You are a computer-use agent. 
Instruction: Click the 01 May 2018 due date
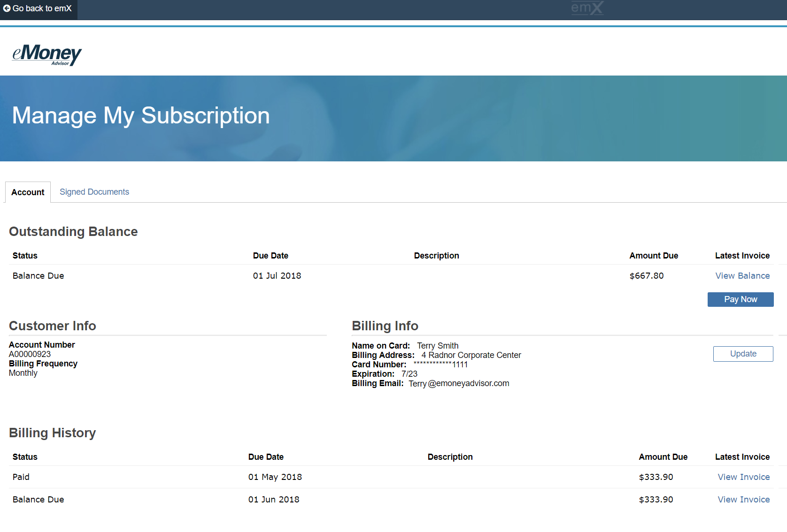275,477
